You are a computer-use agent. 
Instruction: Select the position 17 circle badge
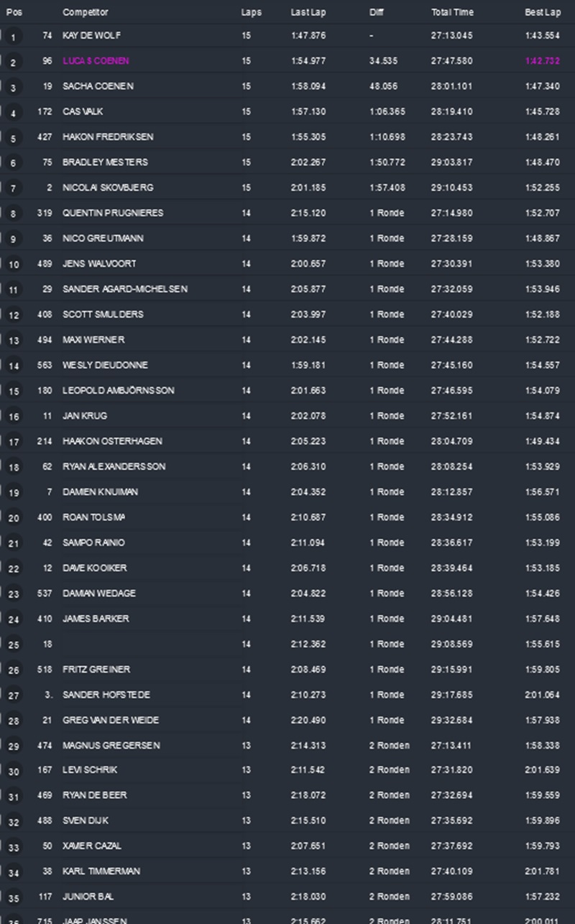pos(14,442)
